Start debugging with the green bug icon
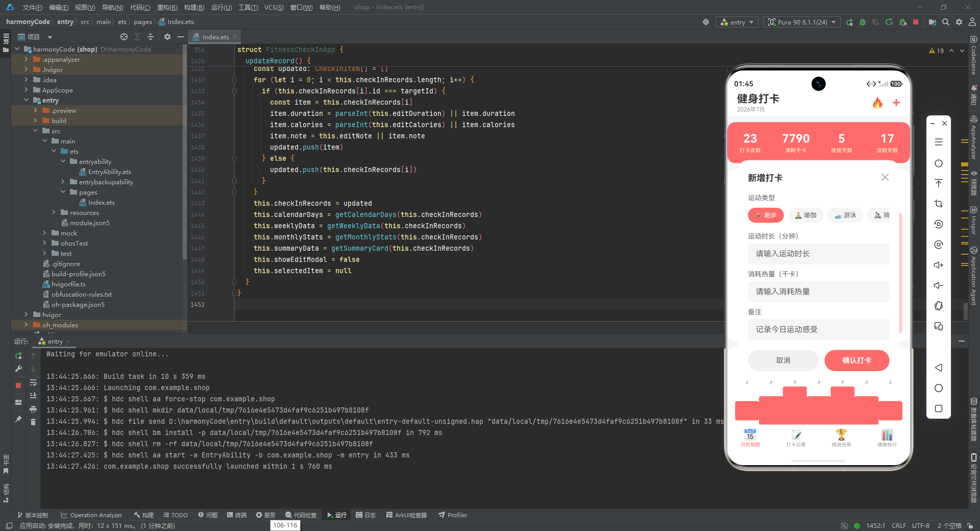Viewport: 980px width, 531px height. 863,22
